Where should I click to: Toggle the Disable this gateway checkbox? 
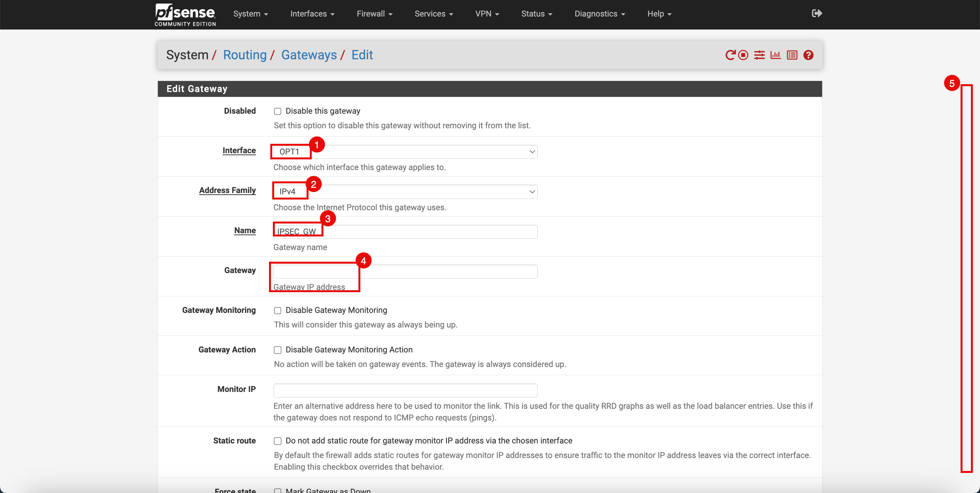(277, 111)
